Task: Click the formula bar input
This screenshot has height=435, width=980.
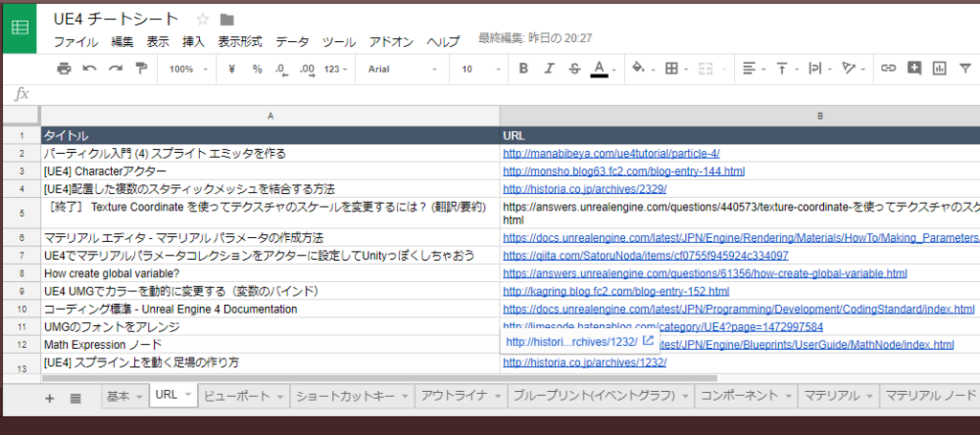Action: (506, 95)
